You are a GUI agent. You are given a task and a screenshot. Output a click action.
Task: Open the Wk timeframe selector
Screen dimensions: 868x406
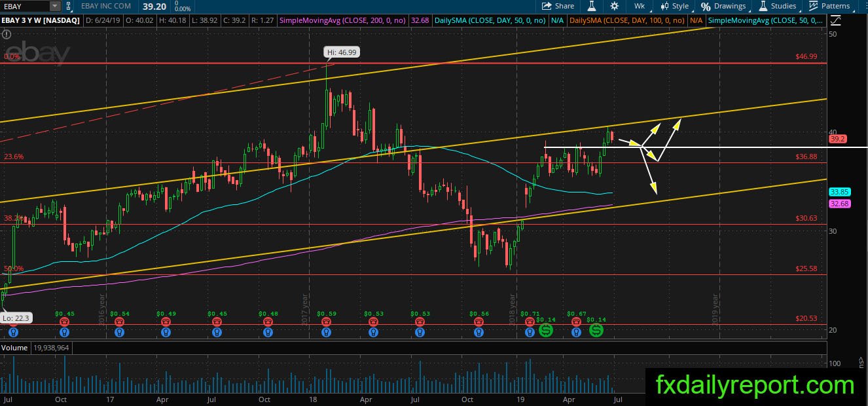tap(640, 6)
